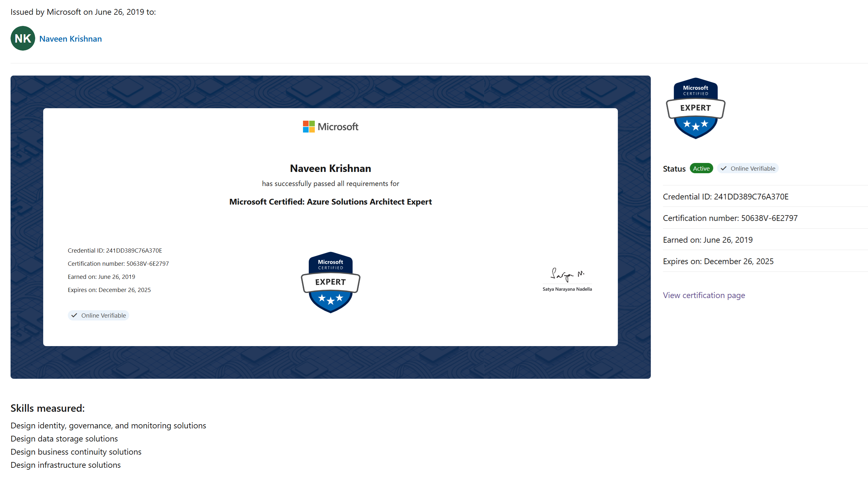
Task: Click Certification number line on the certificate
Action: tap(118, 263)
